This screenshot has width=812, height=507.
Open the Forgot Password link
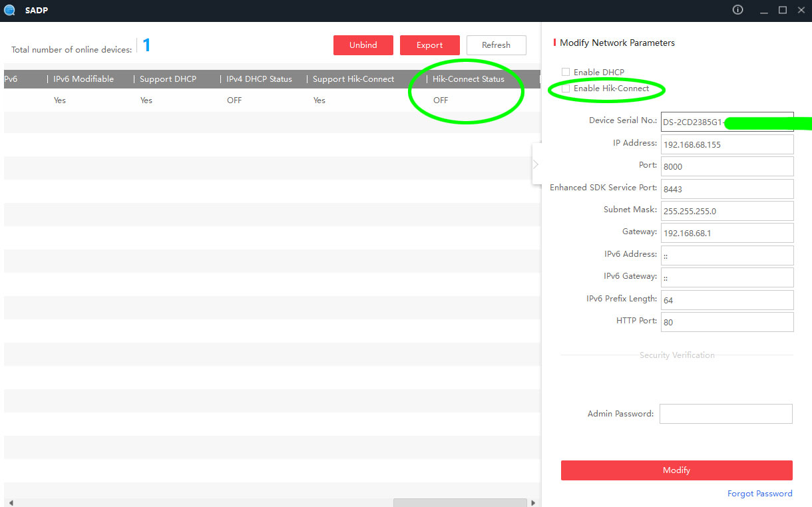pyautogui.click(x=759, y=494)
